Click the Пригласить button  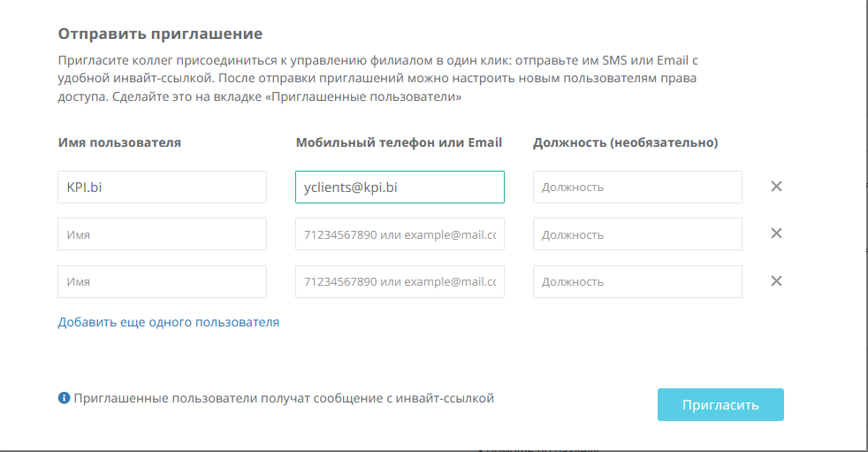720,405
